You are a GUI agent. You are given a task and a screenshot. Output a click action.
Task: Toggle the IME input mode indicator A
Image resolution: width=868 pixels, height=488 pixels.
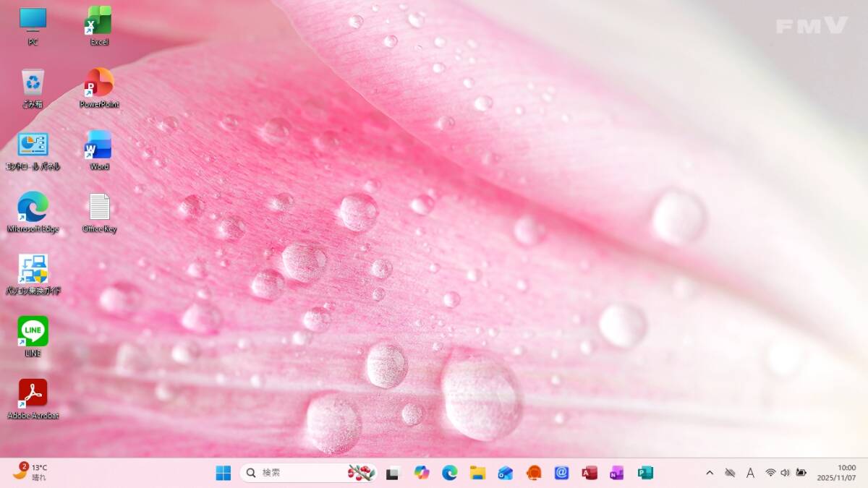coord(750,473)
